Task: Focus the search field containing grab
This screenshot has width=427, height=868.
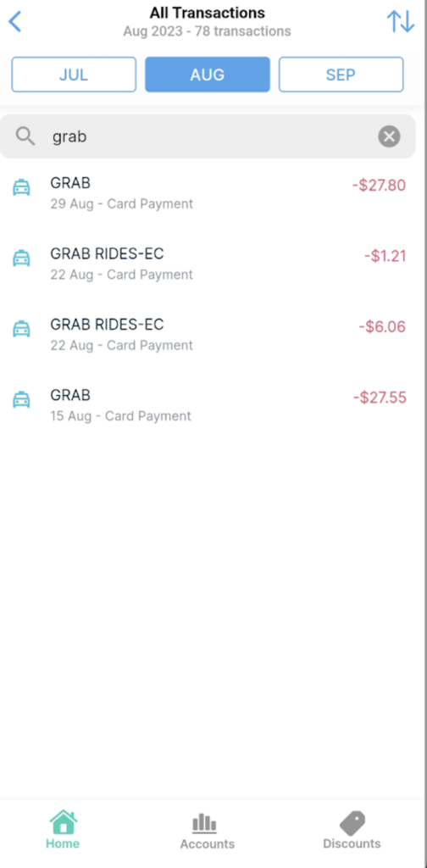Action: [208, 136]
